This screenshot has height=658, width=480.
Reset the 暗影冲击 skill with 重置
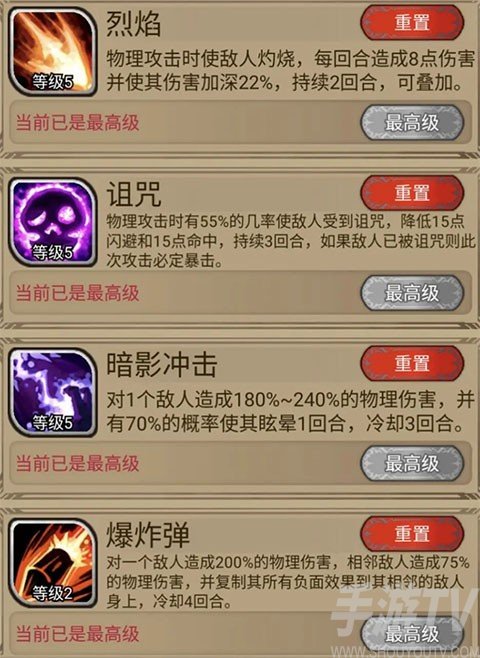[412, 363]
